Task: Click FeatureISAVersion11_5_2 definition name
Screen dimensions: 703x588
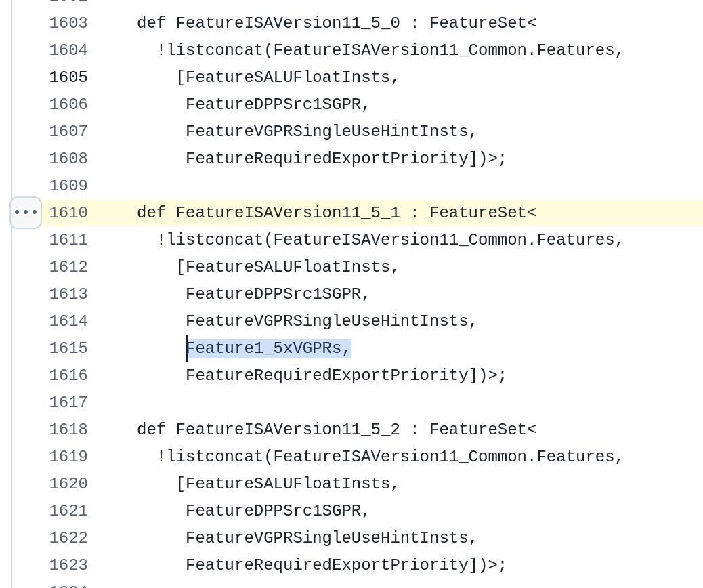Action: [x=288, y=429]
